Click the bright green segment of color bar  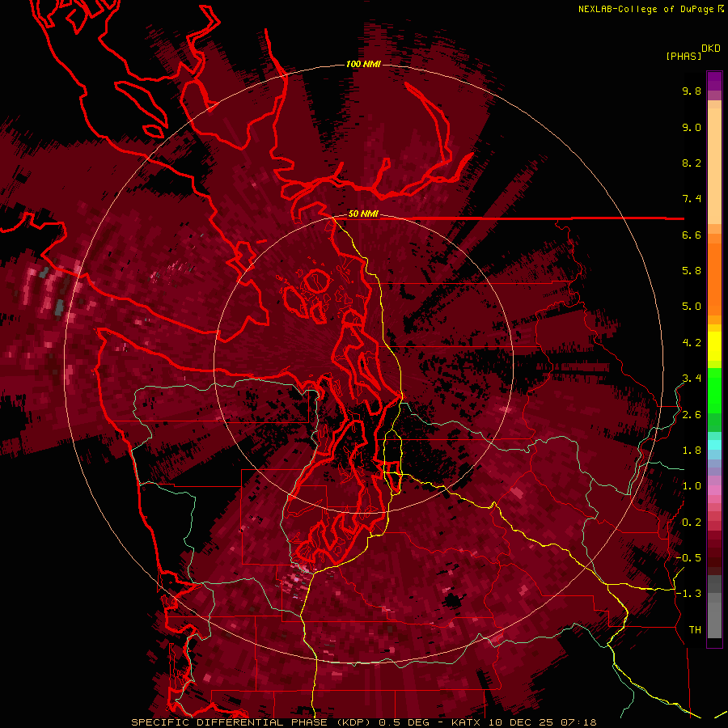pyautogui.click(x=714, y=390)
